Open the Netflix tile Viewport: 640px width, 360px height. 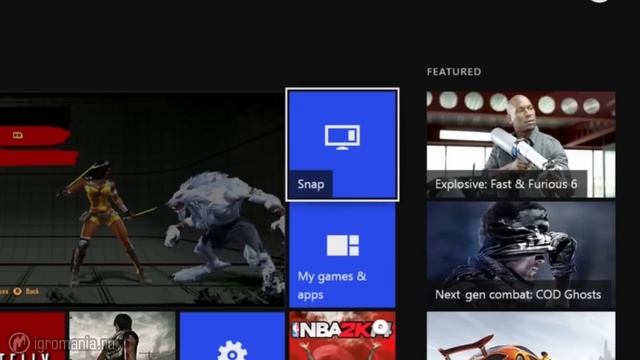pos(33,336)
